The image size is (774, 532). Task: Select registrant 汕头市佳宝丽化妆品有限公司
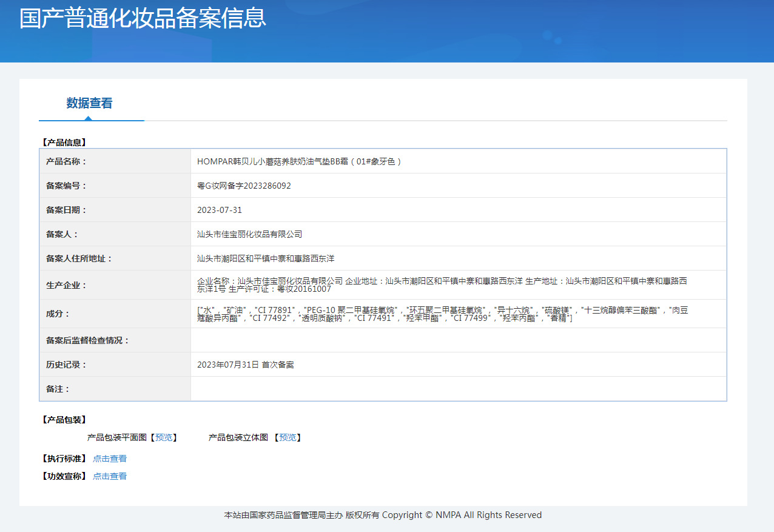click(x=250, y=234)
